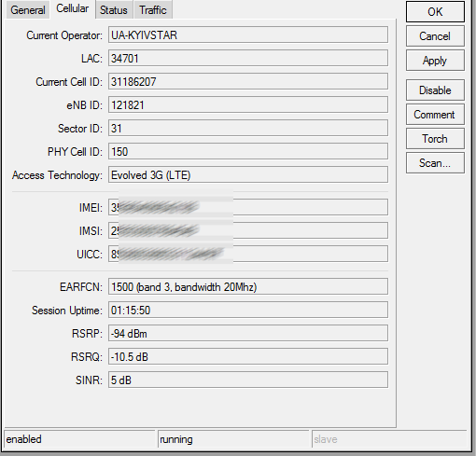
Task: Click the IMSI field
Action: pyautogui.click(x=248, y=230)
